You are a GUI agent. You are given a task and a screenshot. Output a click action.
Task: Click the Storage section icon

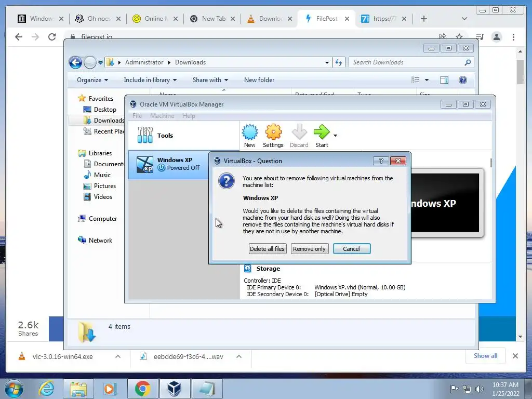[x=248, y=269]
